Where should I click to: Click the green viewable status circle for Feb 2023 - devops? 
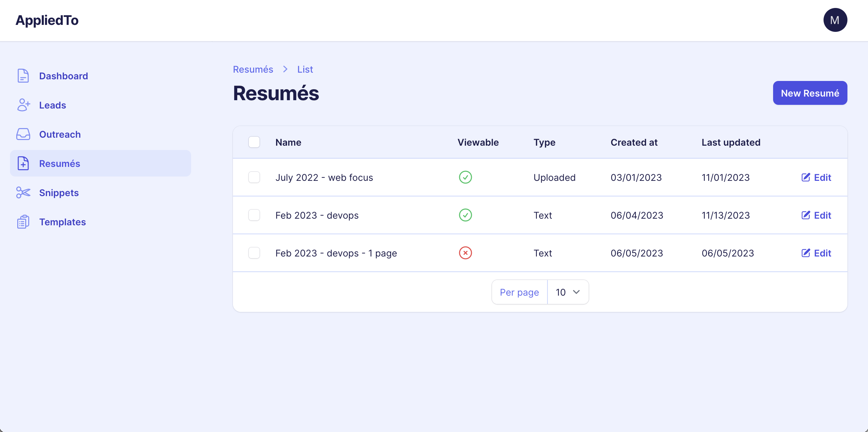coord(465,215)
